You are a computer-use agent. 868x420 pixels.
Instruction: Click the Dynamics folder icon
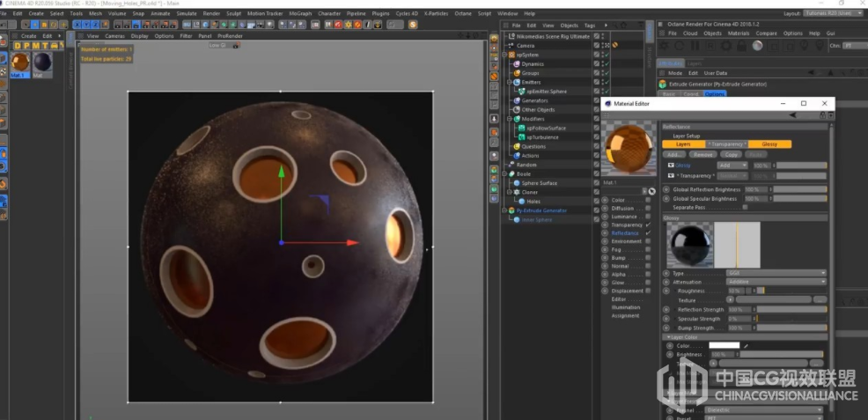click(x=517, y=64)
